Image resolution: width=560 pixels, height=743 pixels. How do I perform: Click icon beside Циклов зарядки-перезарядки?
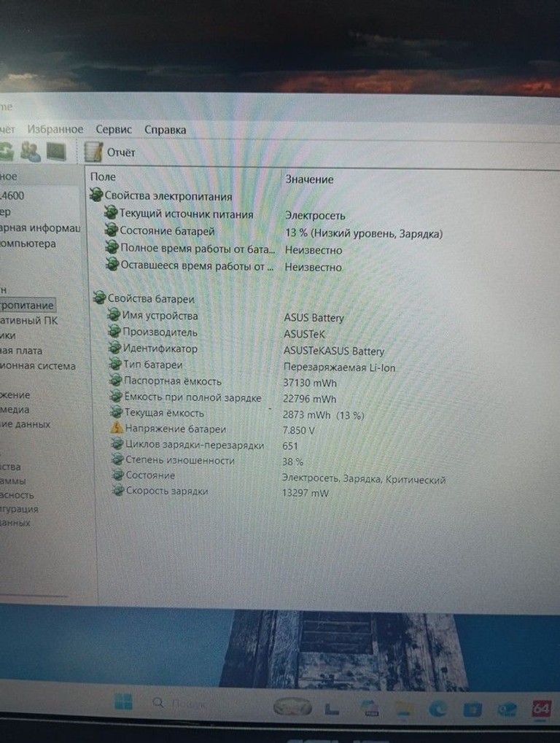117,443
